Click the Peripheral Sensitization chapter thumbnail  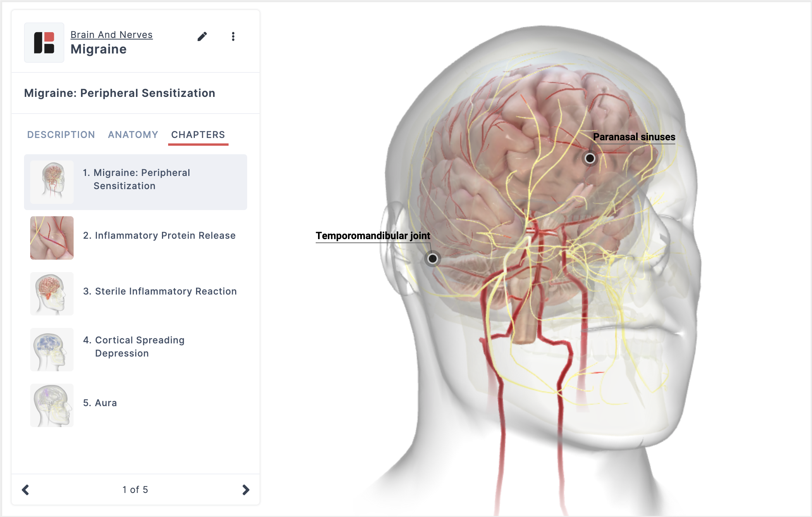52,182
